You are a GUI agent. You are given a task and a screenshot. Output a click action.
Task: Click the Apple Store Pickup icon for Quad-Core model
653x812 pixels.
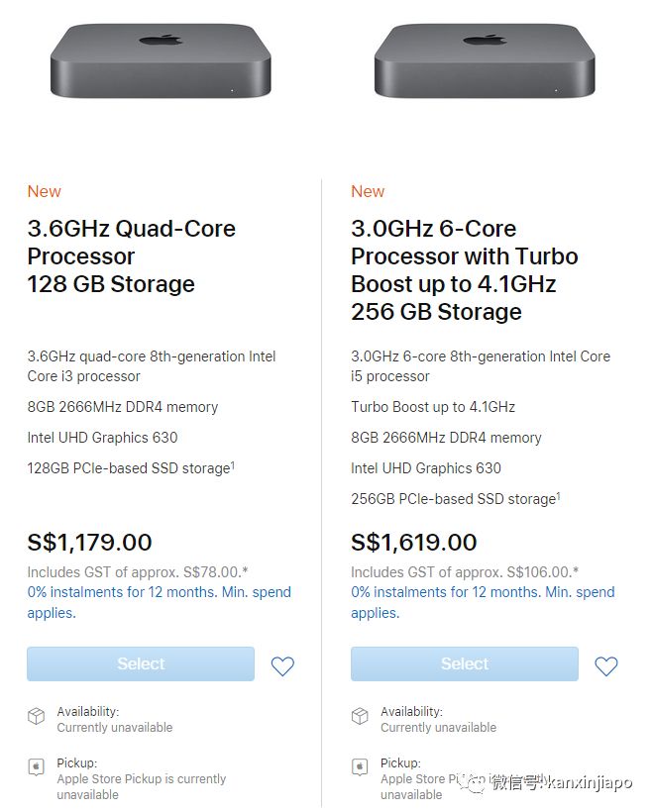36,767
